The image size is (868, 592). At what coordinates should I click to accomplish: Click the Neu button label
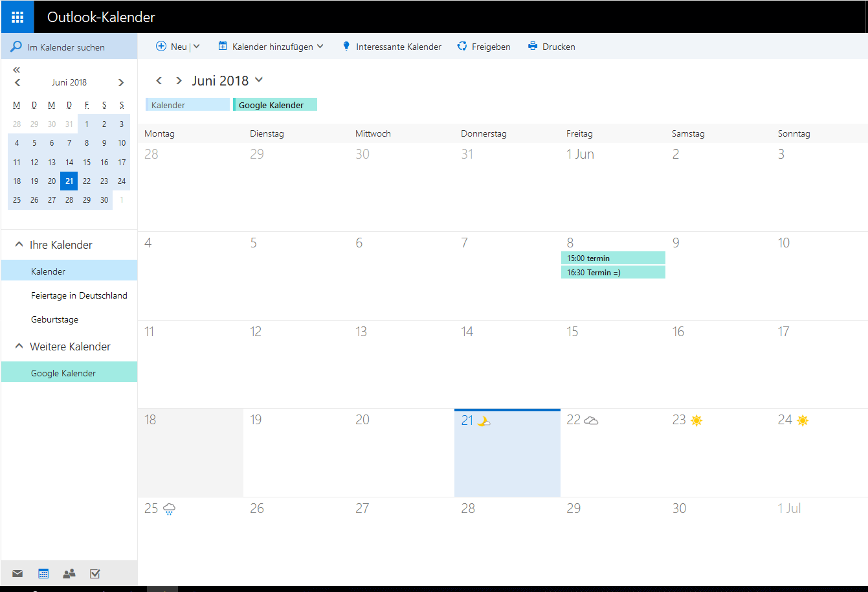179,47
